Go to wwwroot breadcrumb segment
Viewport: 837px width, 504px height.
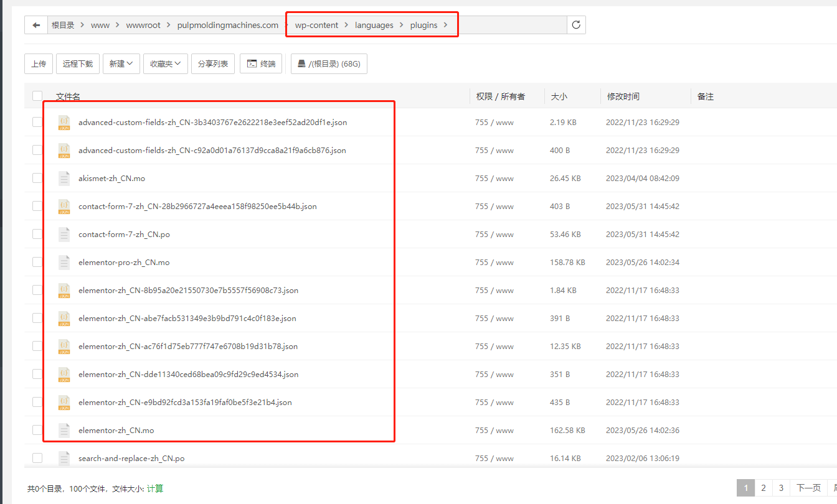[143, 26]
